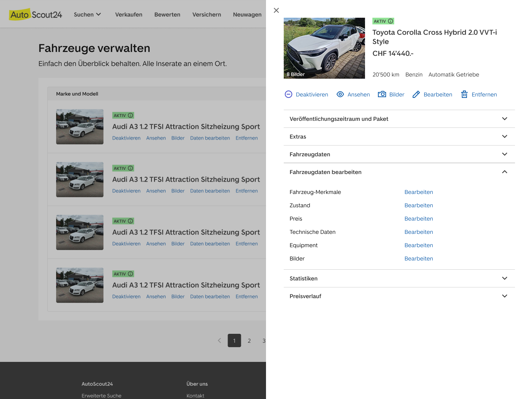Image resolution: width=532 pixels, height=399 pixels.
Task: Click Bearbeiten link in the Bilder row
Action: [419, 259]
